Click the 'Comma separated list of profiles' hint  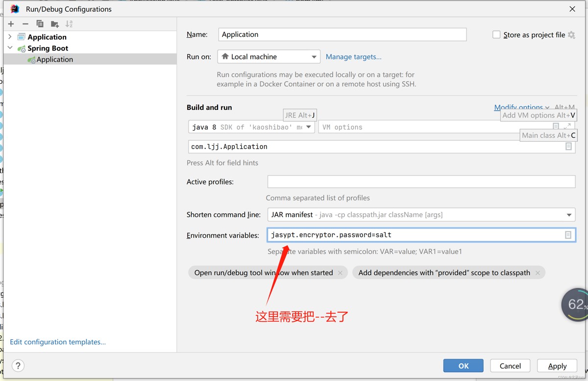[318, 198]
